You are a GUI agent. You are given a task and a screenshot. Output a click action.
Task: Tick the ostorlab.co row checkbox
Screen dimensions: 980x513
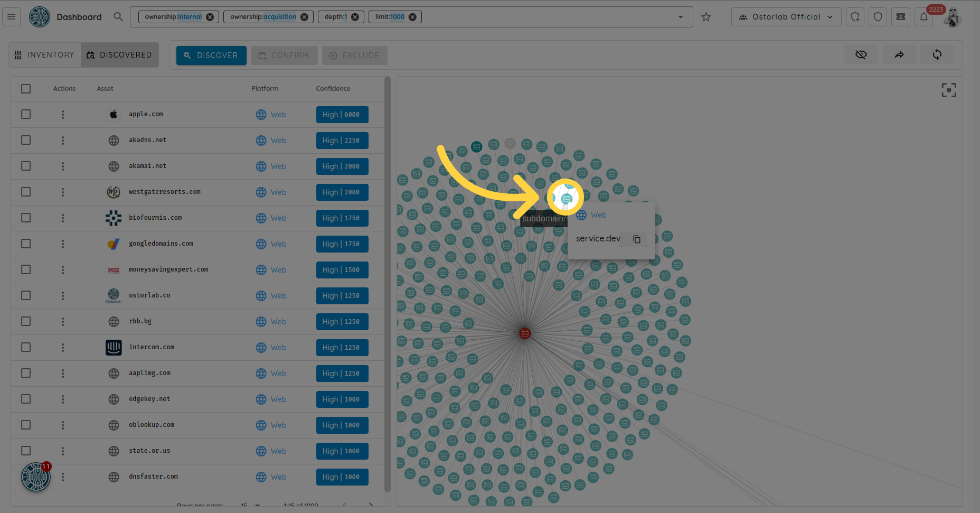pos(26,295)
